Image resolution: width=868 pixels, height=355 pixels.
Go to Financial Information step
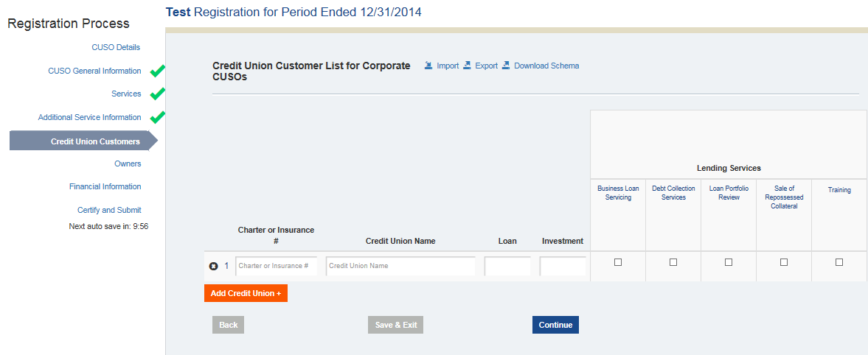(105, 186)
